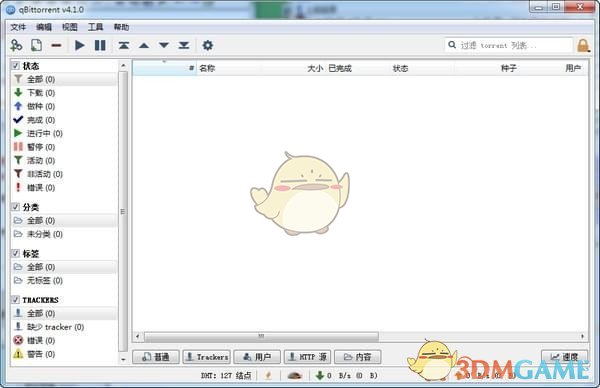
Task: Click the sidebar scrollbar down arrow
Action: (123, 359)
